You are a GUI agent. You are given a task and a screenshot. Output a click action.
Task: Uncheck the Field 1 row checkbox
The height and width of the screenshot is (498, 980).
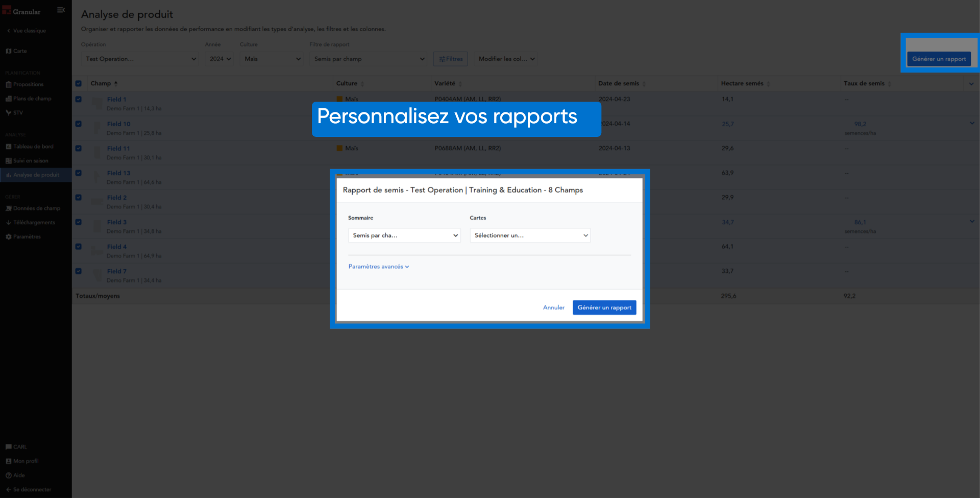click(x=79, y=99)
